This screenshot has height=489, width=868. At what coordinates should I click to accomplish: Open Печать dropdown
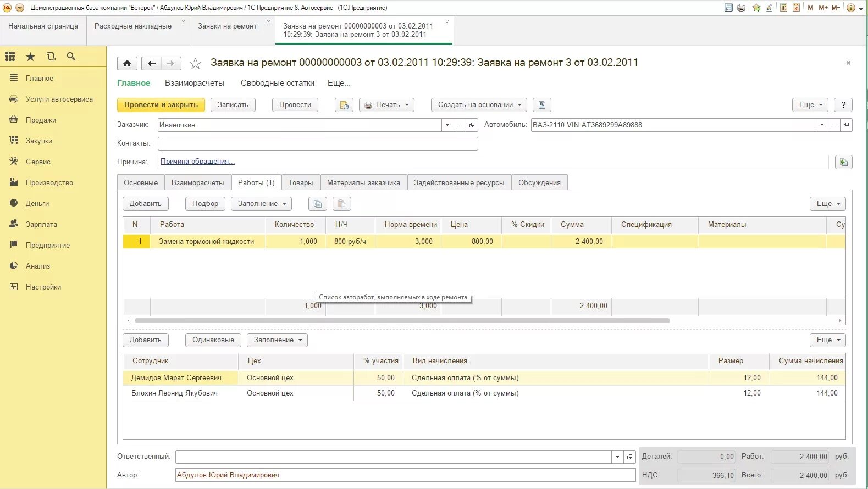pyautogui.click(x=386, y=105)
